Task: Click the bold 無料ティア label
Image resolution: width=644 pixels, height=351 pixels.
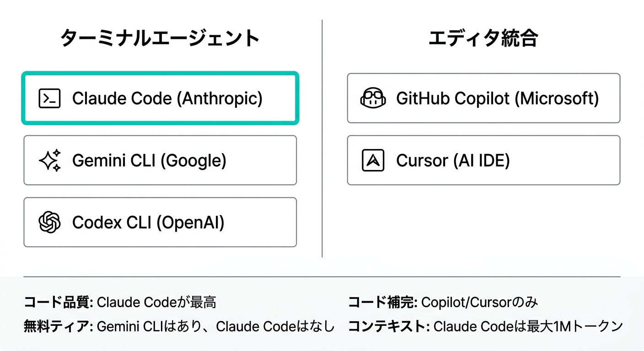Action: [x=59, y=326]
